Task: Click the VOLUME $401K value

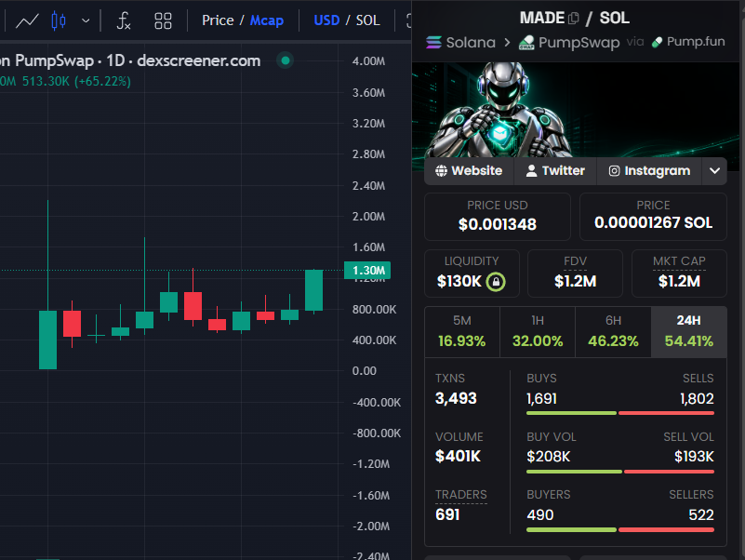Action: (458, 457)
